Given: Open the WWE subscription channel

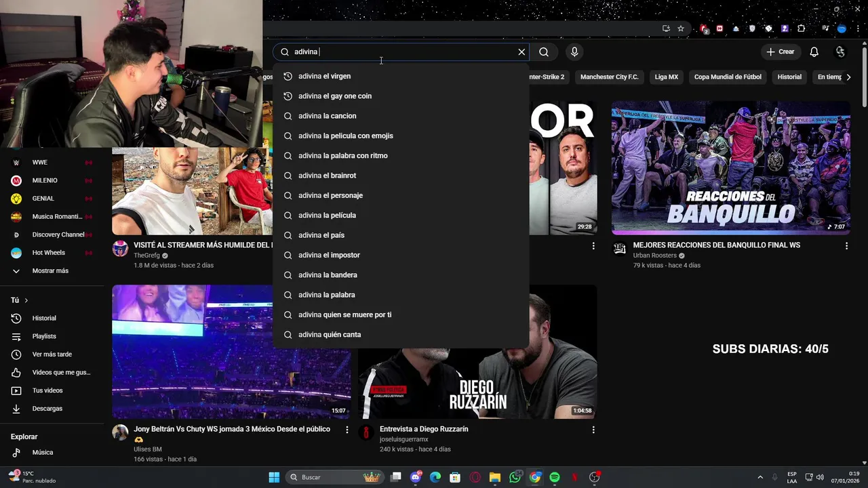Looking at the screenshot, I should tap(52, 163).
